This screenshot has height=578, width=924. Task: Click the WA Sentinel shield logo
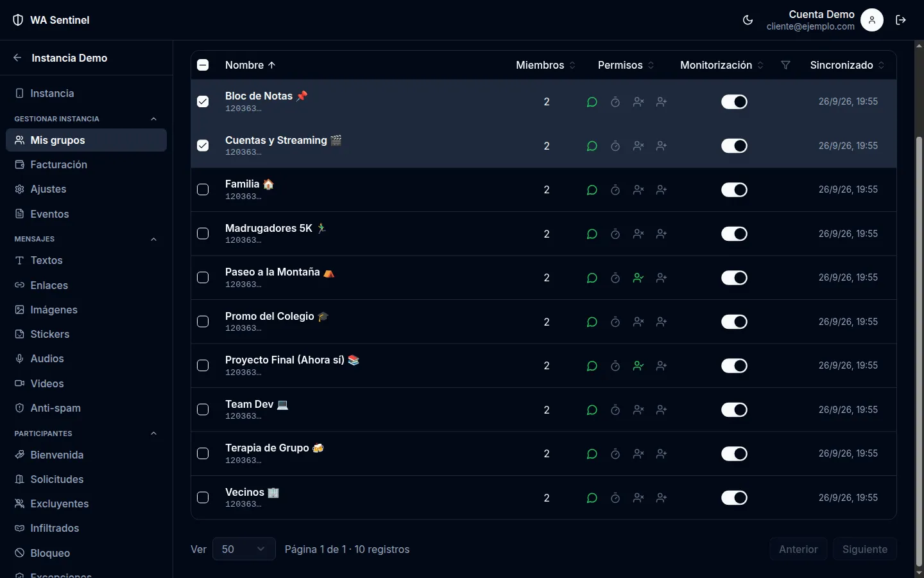pos(18,20)
